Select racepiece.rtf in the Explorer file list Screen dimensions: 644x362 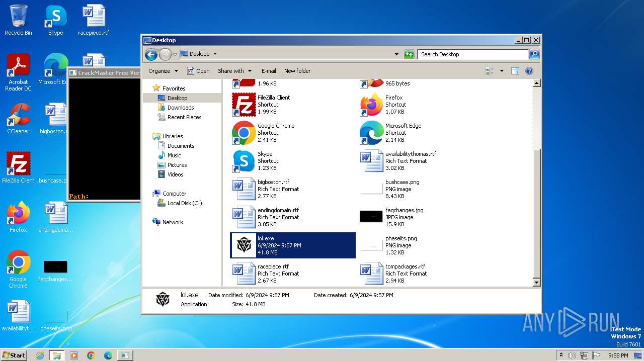[x=293, y=274]
